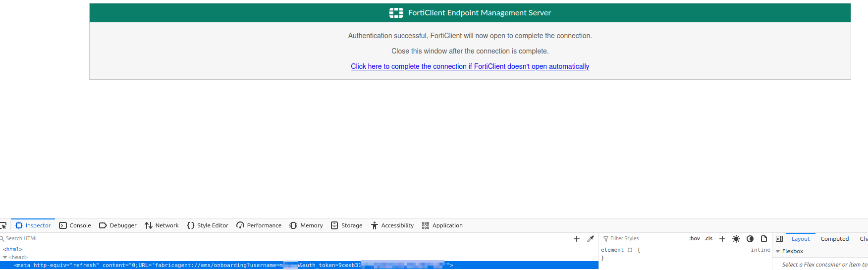Click the Application grid icon

click(426, 225)
